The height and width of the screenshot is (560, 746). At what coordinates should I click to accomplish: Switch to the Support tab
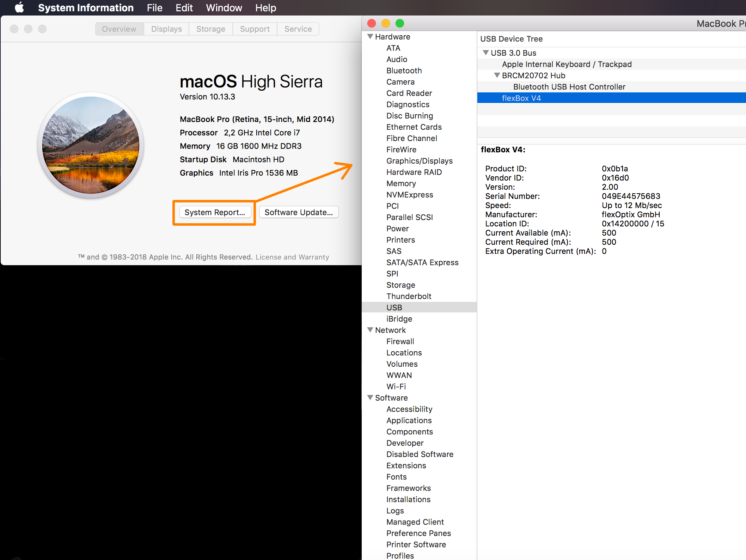(255, 29)
